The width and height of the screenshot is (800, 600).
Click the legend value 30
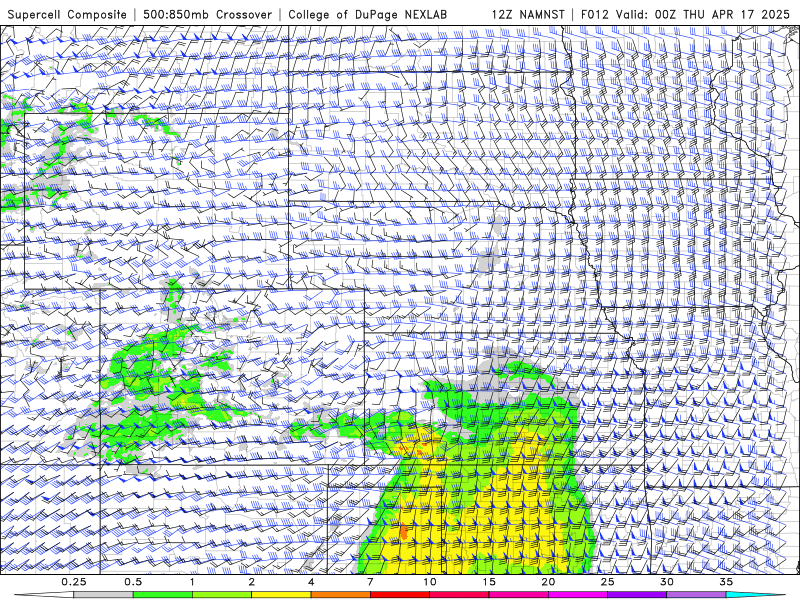tap(667, 582)
